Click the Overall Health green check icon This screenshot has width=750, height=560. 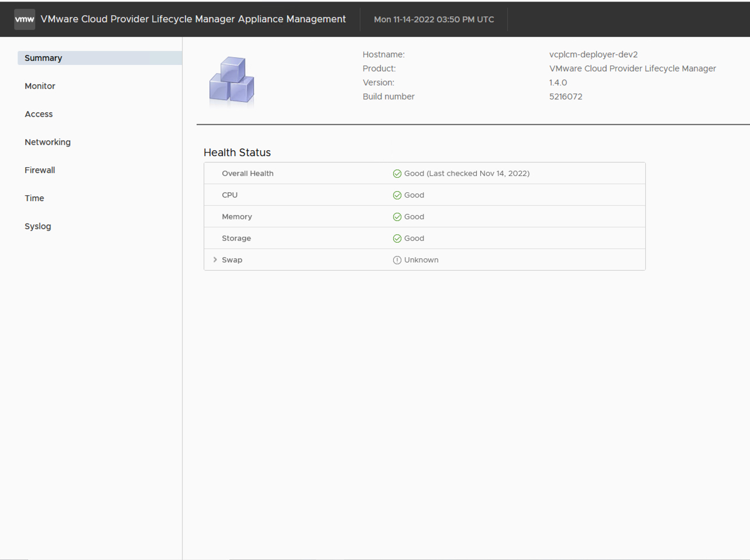(397, 174)
